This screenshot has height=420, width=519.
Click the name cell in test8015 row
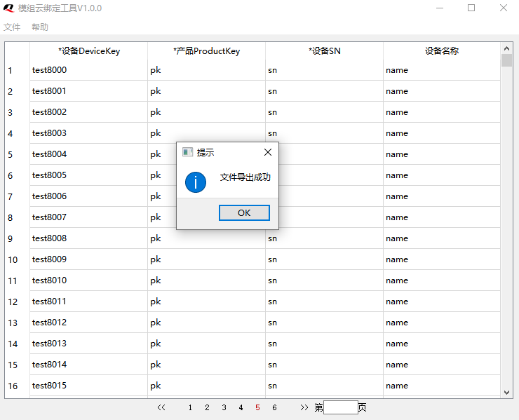pos(442,385)
